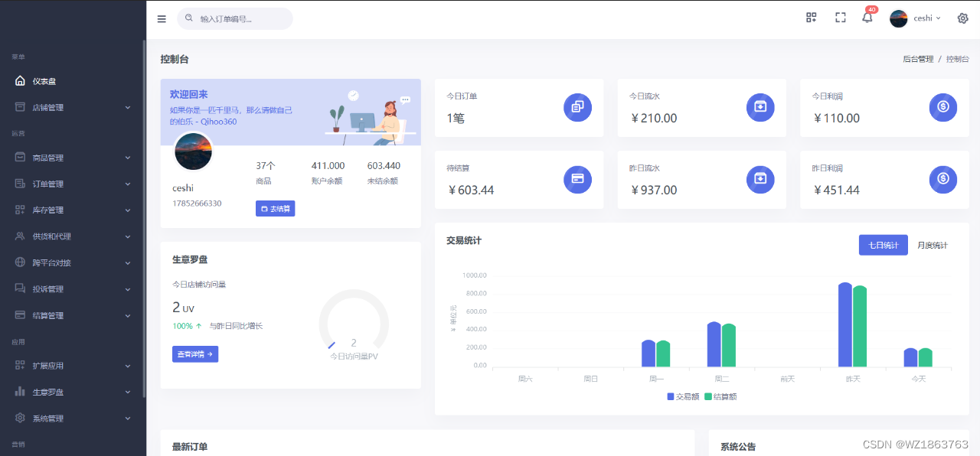This screenshot has height=456, width=980.
Task: Open the 仪表盘 dashboard icon in sidebar
Action: point(19,80)
